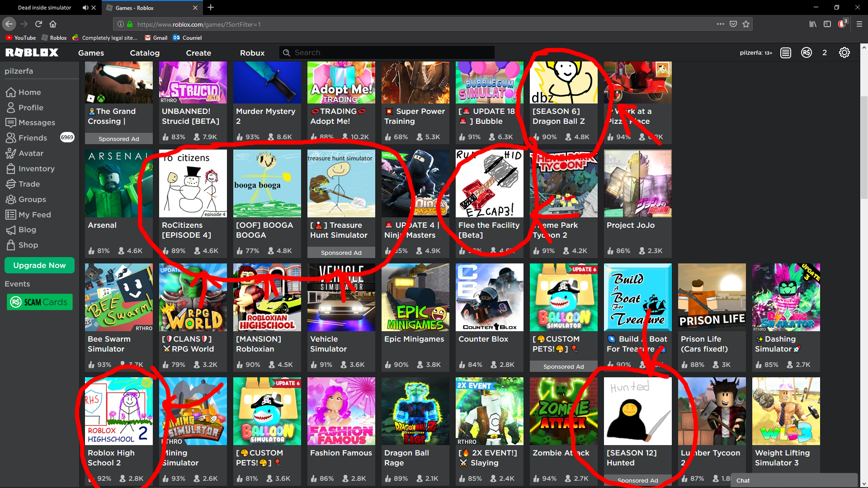Open the Create nav item

tap(198, 53)
